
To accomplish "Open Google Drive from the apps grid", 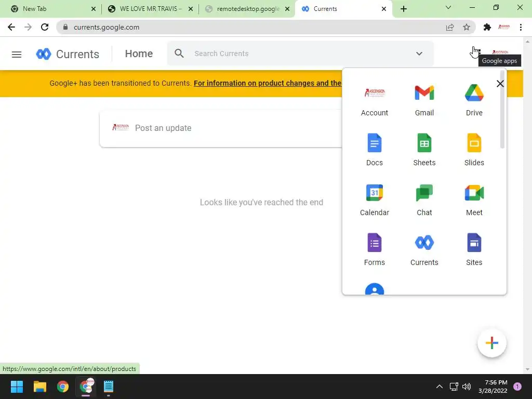I will pyautogui.click(x=474, y=100).
